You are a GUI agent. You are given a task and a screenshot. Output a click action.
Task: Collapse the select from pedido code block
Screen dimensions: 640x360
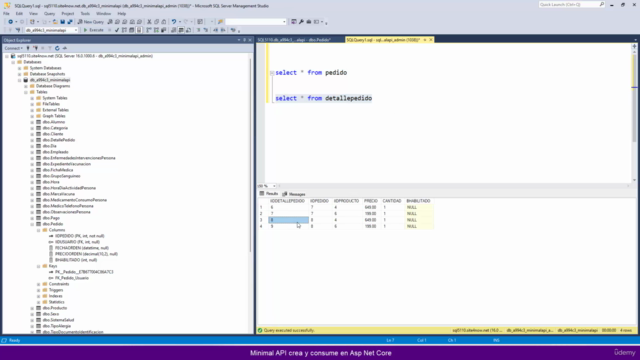(272, 73)
